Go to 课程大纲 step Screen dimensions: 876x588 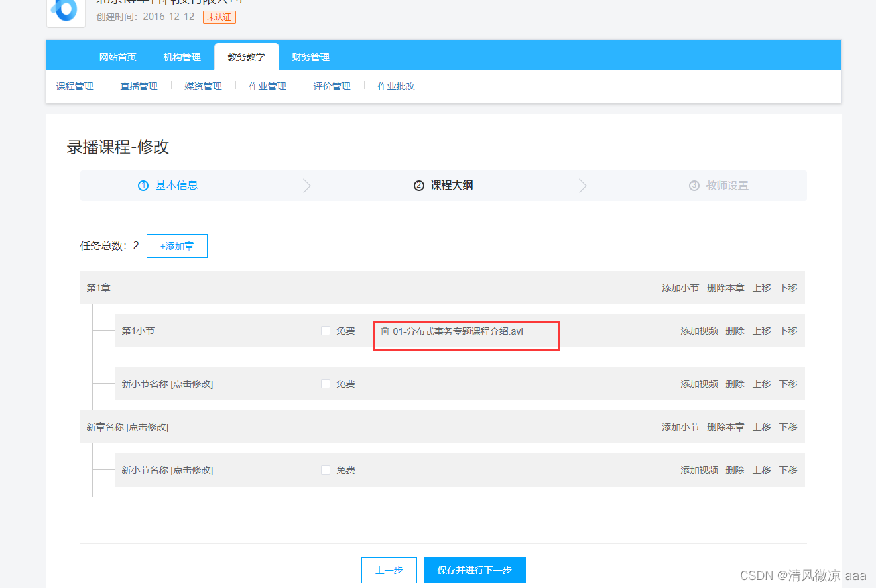[x=452, y=186]
